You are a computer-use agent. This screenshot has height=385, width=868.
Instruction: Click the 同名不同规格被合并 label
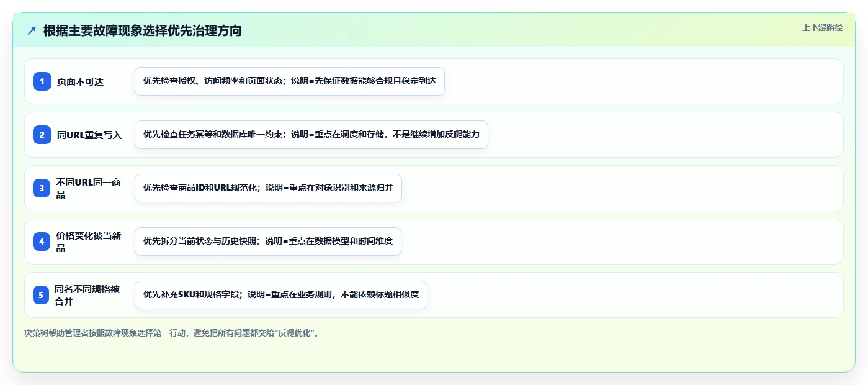click(x=87, y=295)
